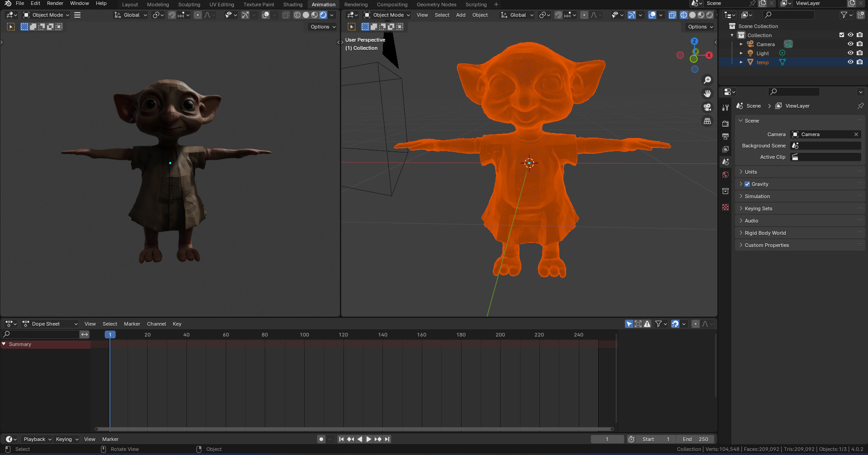Image resolution: width=868 pixels, height=455 pixels.
Task: Switch to the UV Editing workspace tab
Action: click(x=222, y=5)
